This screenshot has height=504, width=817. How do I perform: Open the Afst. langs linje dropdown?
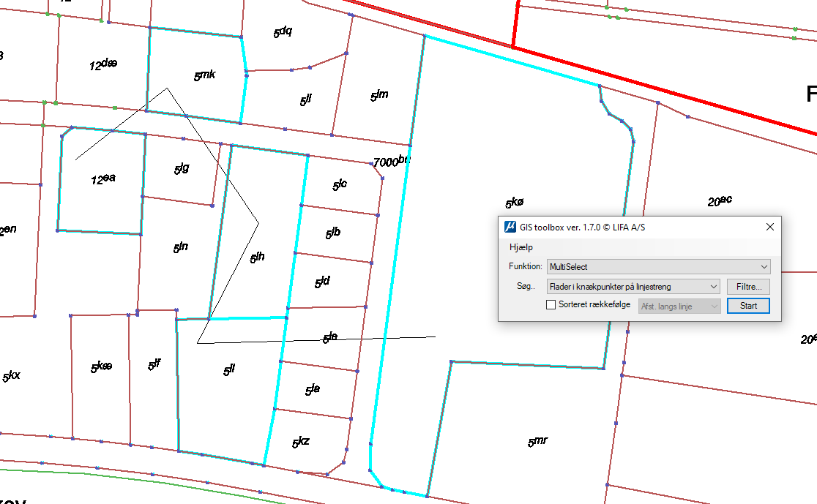pos(679,306)
